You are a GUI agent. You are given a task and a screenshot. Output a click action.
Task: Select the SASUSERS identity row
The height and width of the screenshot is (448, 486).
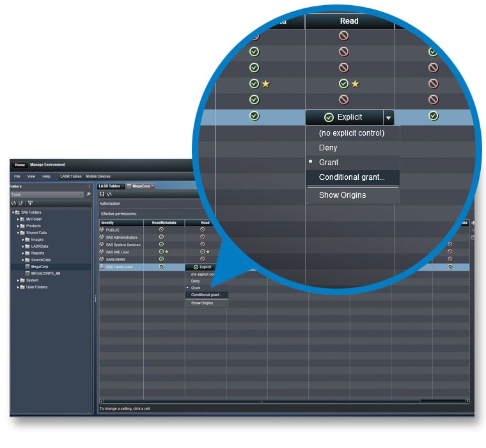click(116, 260)
